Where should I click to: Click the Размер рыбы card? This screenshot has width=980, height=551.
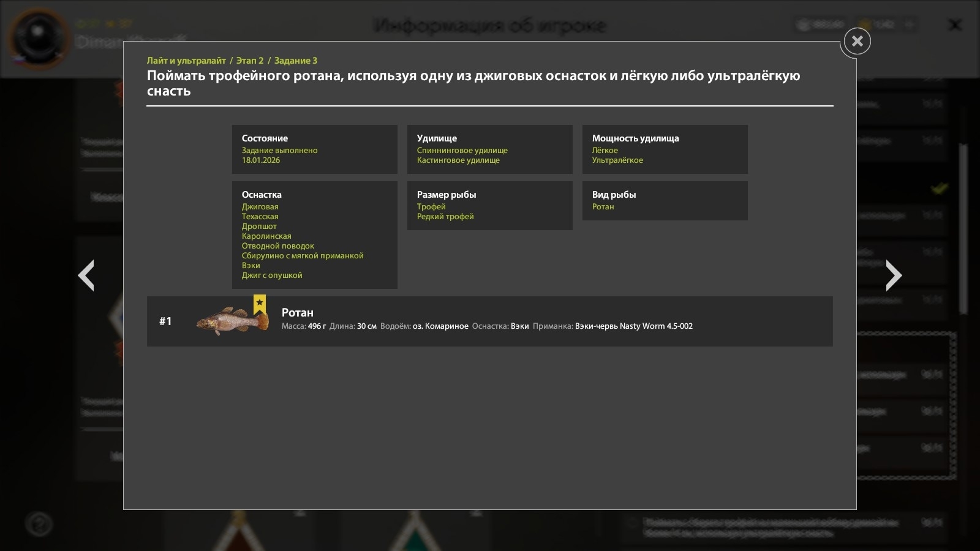click(x=489, y=206)
